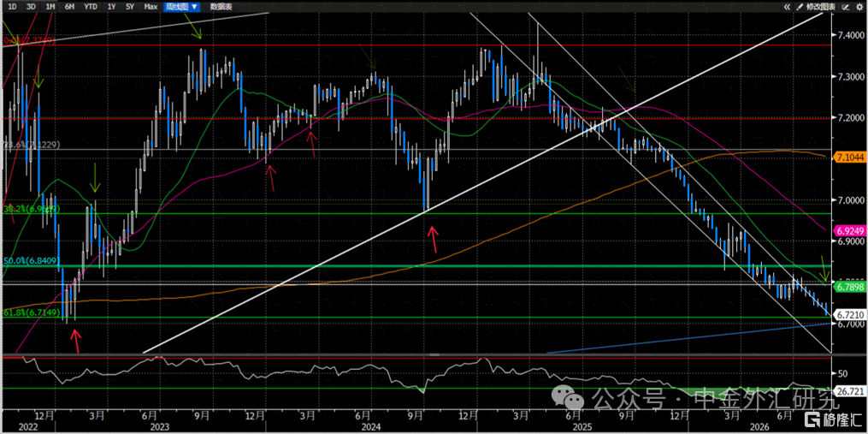Screen dimensions: 868x434
Task: Select the 3D time range
Action: (x=31, y=7)
